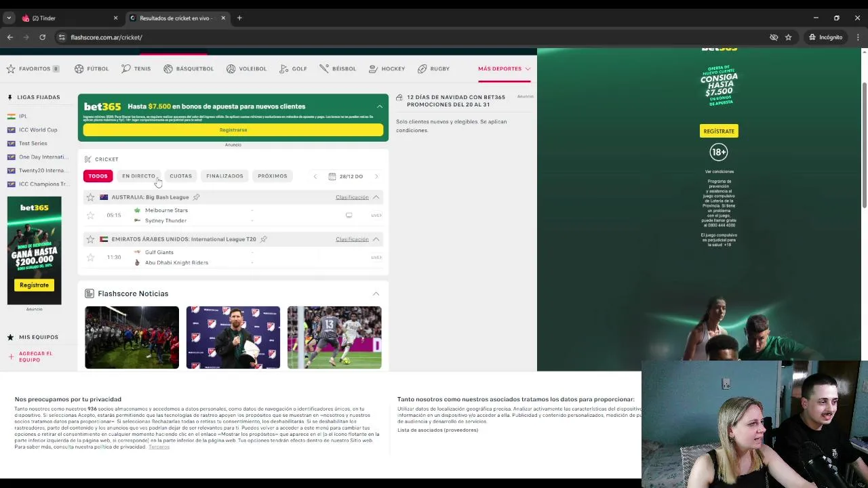868x488 pixels.
Task: Click Abu Dhabi Knight Riders team name
Action: pos(176,263)
